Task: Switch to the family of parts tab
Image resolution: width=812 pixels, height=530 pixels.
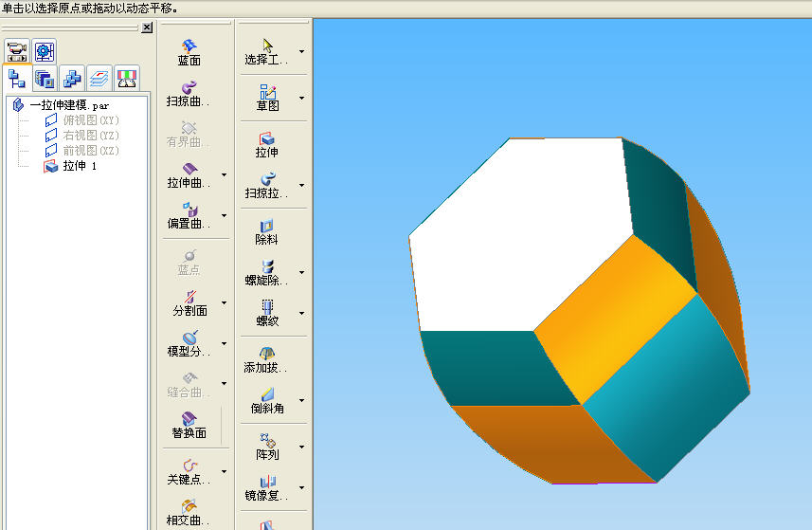Action: click(x=72, y=79)
